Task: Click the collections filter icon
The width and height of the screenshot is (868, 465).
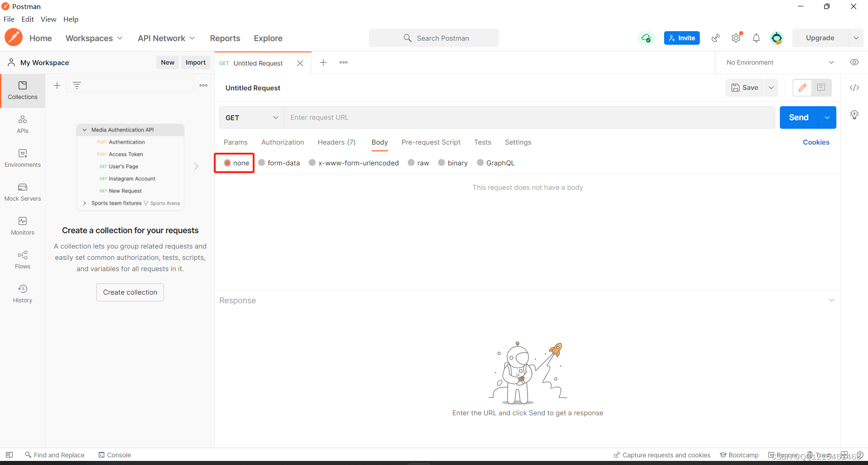Action: point(77,85)
